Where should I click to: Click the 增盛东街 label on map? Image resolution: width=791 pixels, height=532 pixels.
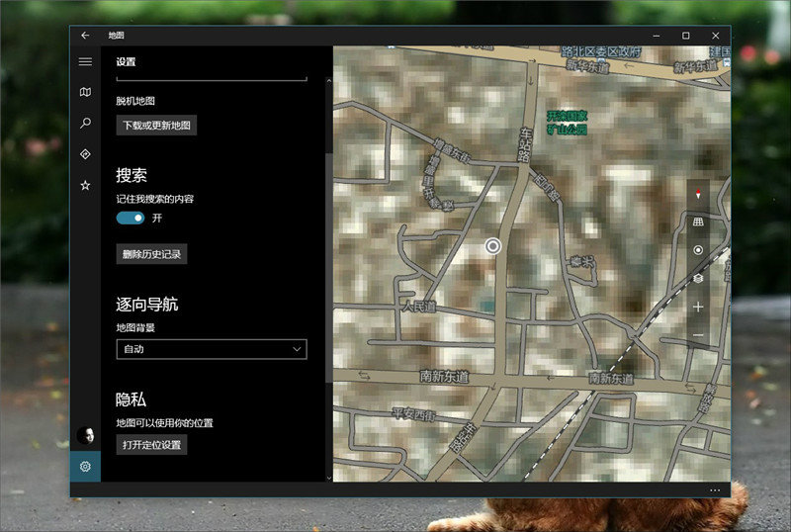coord(452,150)
